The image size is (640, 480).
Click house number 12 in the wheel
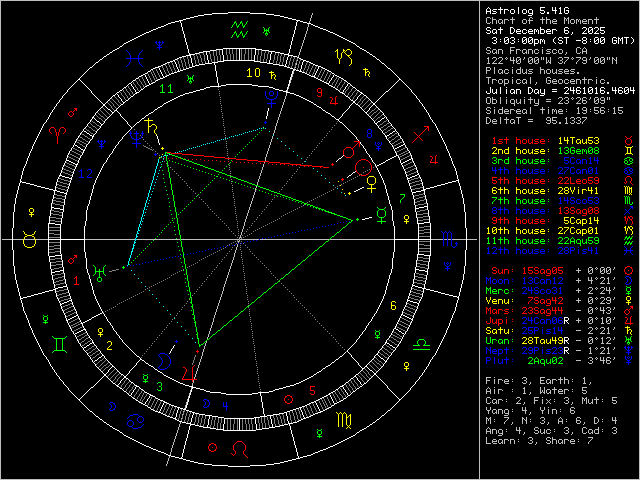pos(85,174)
